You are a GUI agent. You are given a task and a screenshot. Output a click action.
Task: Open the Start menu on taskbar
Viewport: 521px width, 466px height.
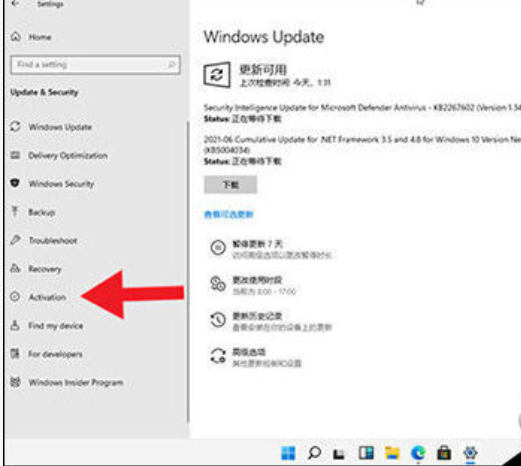tap(288, 453)
